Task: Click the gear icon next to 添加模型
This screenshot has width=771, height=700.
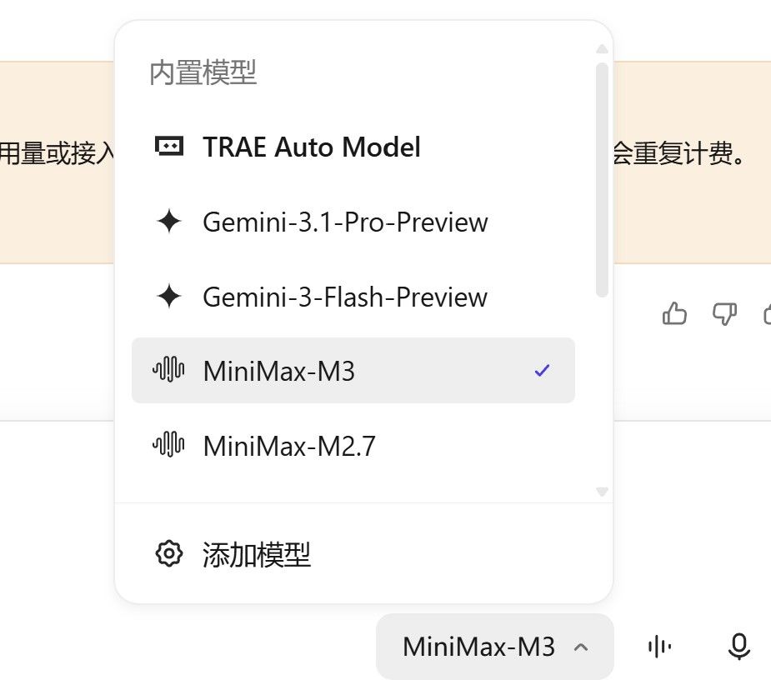Action: tap(169, 554)
